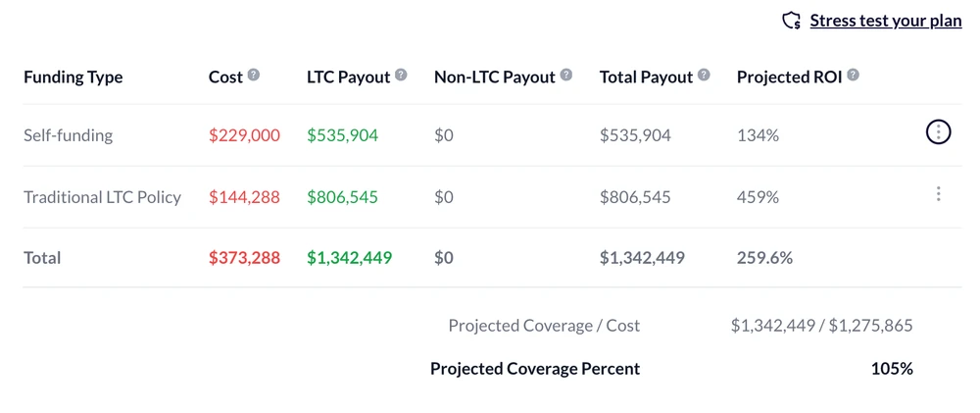Click the 134% Self-funding ROI value

coord(758,135)
